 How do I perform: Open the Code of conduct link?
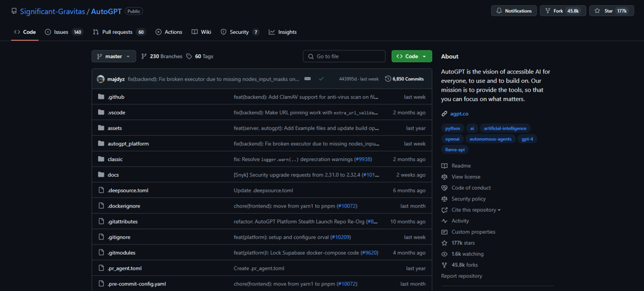pos(466,188)
